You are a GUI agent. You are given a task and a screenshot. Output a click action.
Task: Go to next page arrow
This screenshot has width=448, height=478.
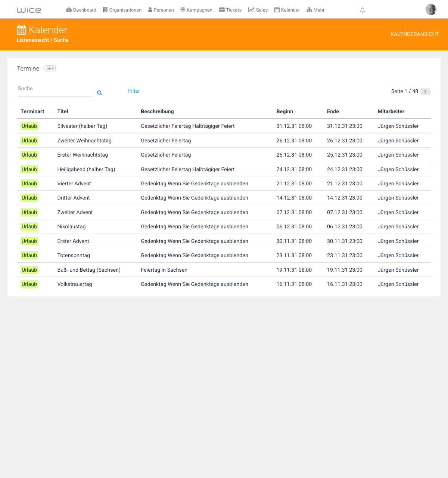(425, 92)
